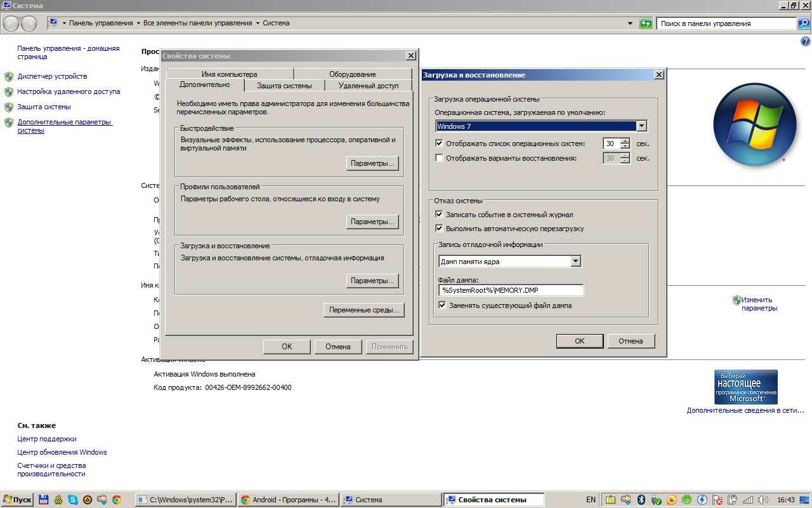Click the Safely Remove Hardware tray icon
Image resolution: width=812 pixels, height=508 pixels.
(656, 500)
